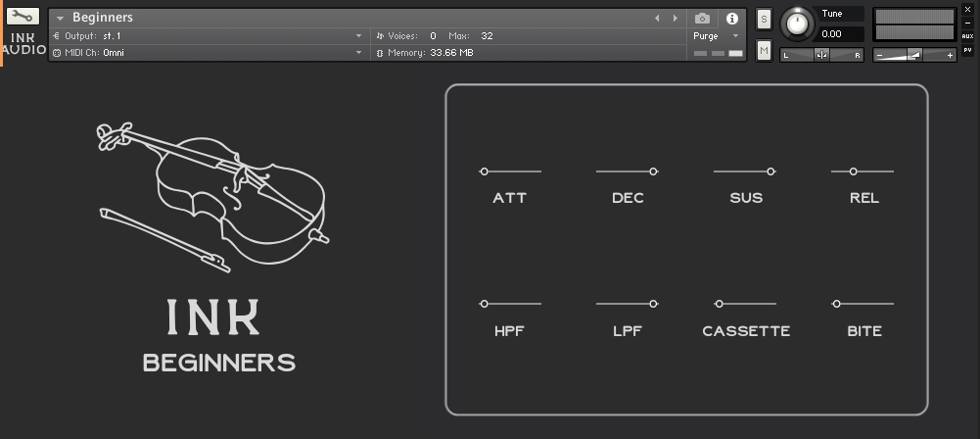Click the CASSETTE effect slider
980x439 pixels.
tap(746, 305)
